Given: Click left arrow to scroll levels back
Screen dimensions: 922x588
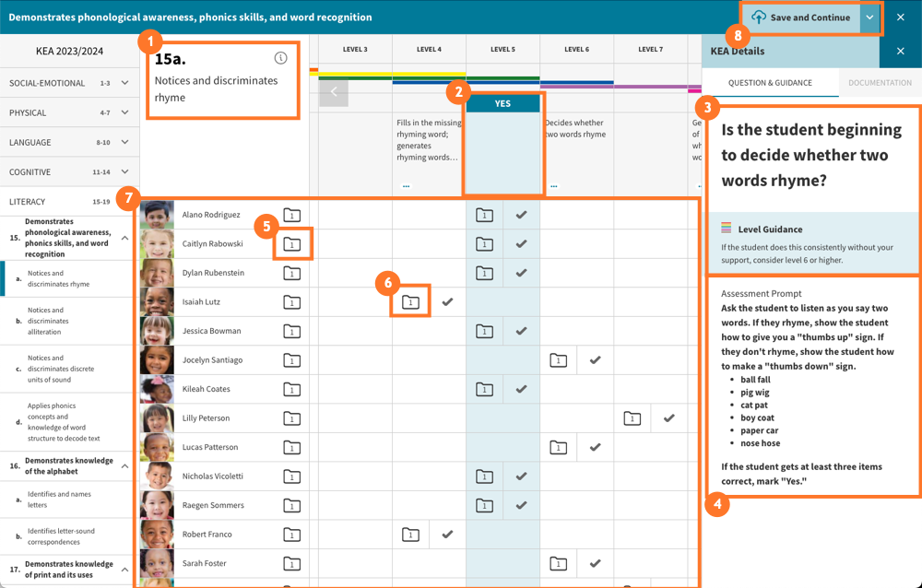Looking at the screenshot, I should pyautogui.click(x=334, y=92).
